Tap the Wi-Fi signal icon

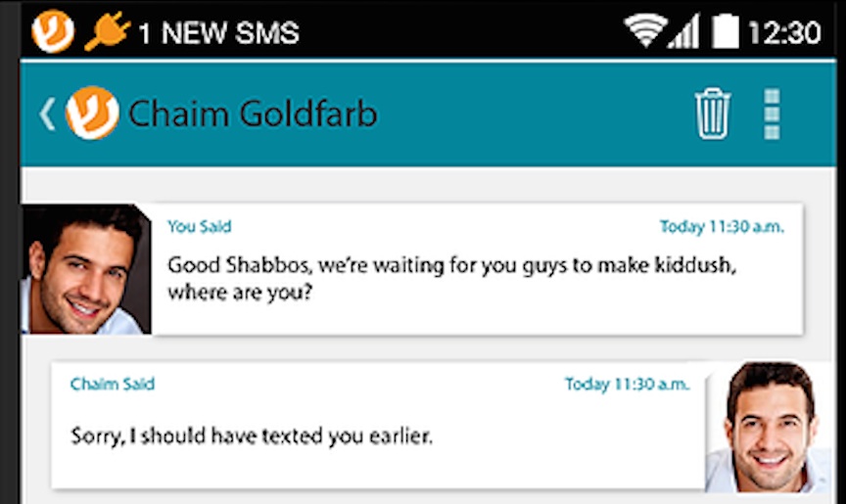(x=645, y=30)
